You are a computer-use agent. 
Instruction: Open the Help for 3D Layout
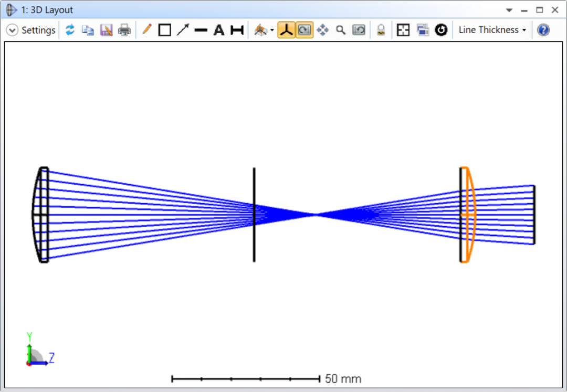coord(543,30)
